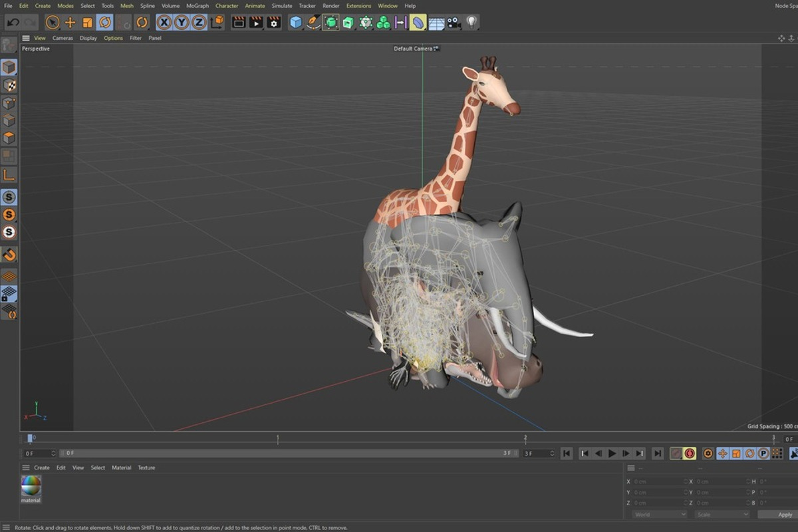The height and width of the screenshot is (532, 798).
Task: Click Render View clapperboard icon
Action: click(239, 22)
